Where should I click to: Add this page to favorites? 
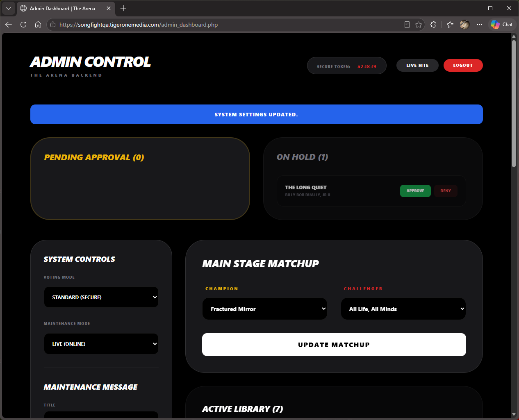coord(419,25)
